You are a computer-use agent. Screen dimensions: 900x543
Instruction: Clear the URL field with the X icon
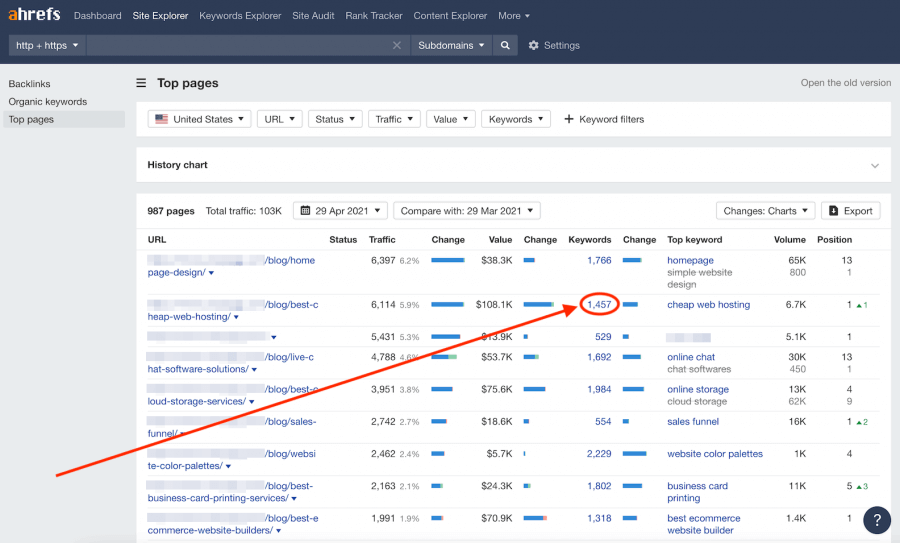coord(397,45)
